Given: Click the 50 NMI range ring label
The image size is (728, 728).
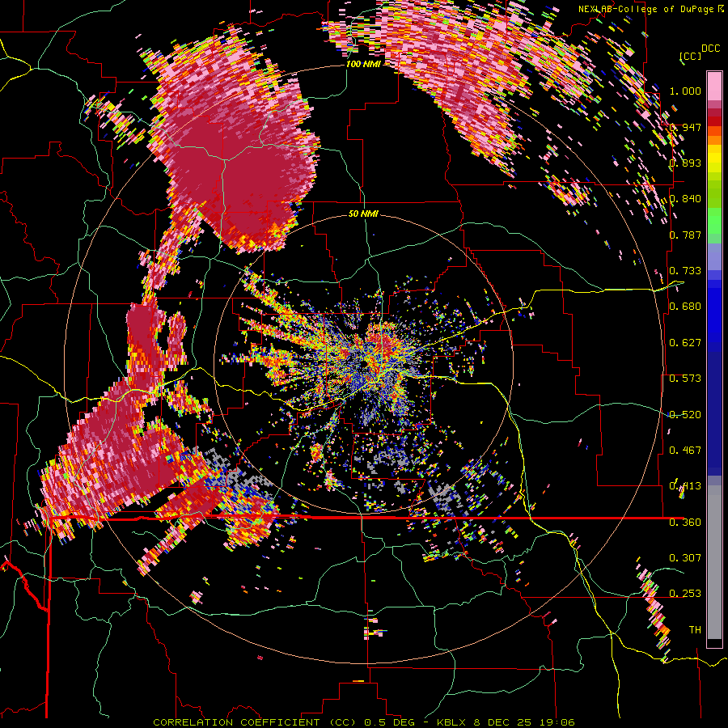Looking at the screenshot, I should (363, 214).
